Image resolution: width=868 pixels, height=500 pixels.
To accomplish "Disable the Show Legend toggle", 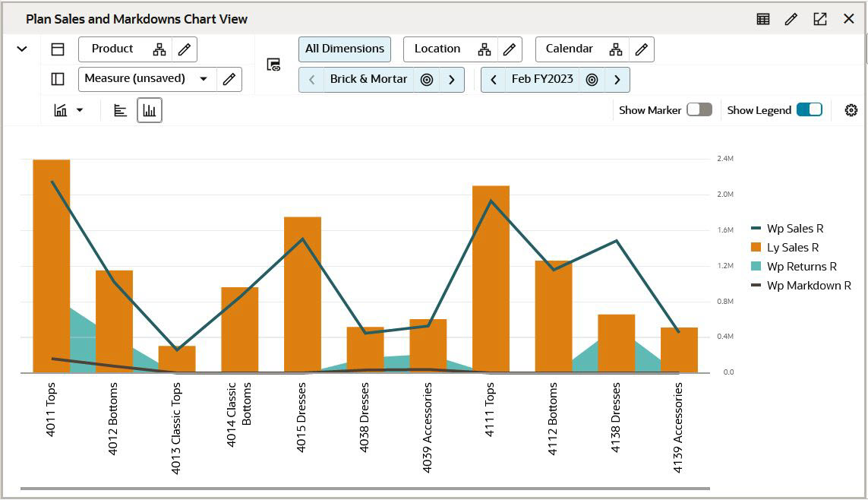I will point(810,109).
